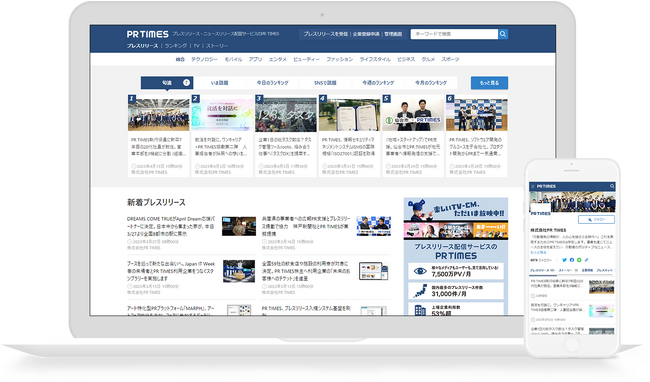
Task: Open the number 1 ranked article thumbnail
Action: 159,113
